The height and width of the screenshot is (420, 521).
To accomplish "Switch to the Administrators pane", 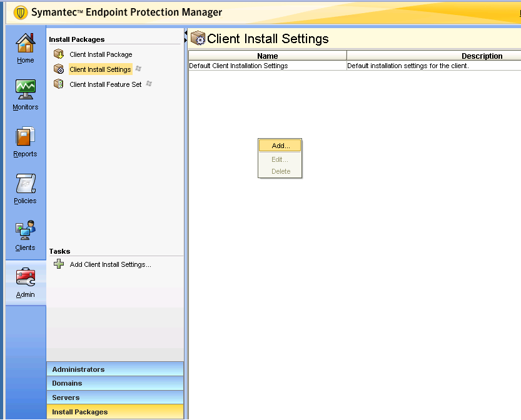I will click(x=115, y=369).
